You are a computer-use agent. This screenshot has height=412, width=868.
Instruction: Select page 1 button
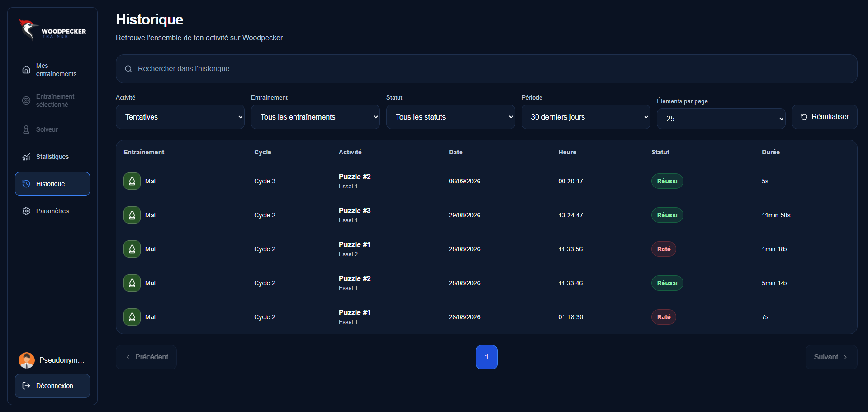487,357
